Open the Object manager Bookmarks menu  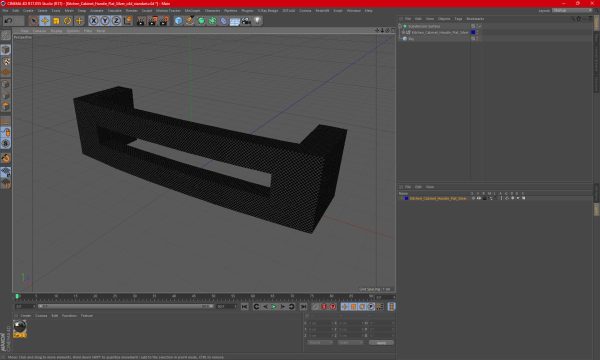point(475,19)
